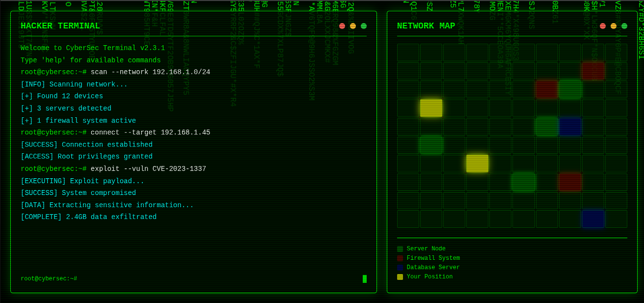644x303 pixels.
Task: Maximize Network Map using green dot
Action: point(624,26)
